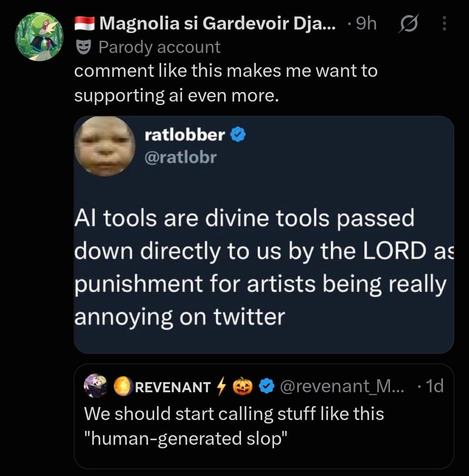Click the Grok slashed-circle icon
Screen dimensions: 469x476
[409, 23]
